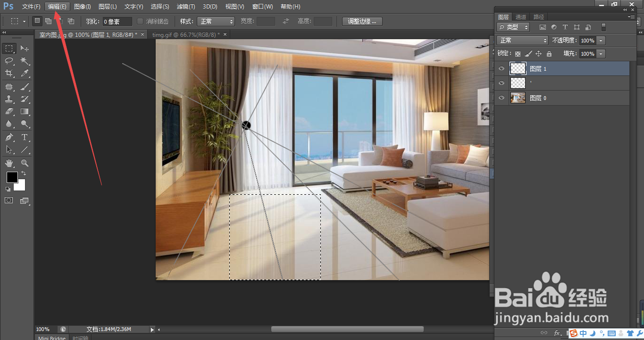This screenshot has height=340, width=644.
Task: Switch to the 路径 paths tab
Action: click(539, 17)
